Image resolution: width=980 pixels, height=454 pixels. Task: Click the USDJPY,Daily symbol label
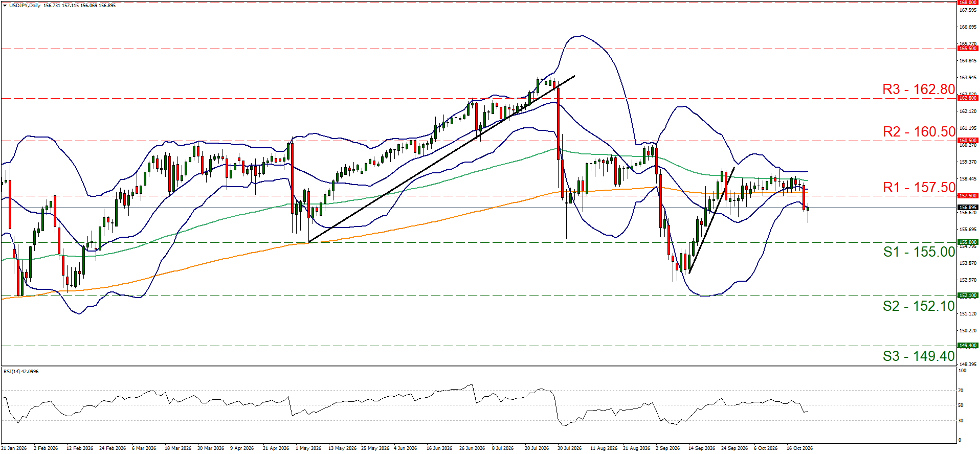pos(25,5)
